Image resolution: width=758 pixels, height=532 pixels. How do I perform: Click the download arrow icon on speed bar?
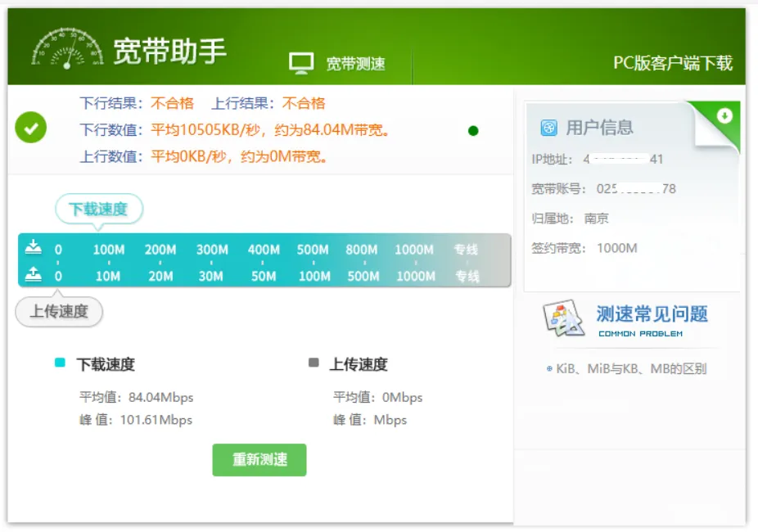click(x=33, y=247)
